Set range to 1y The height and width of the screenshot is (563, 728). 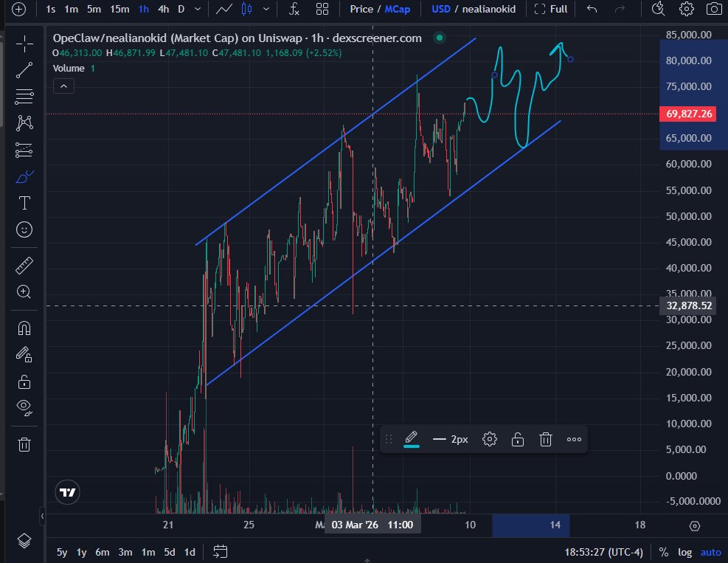pos(82,552)
